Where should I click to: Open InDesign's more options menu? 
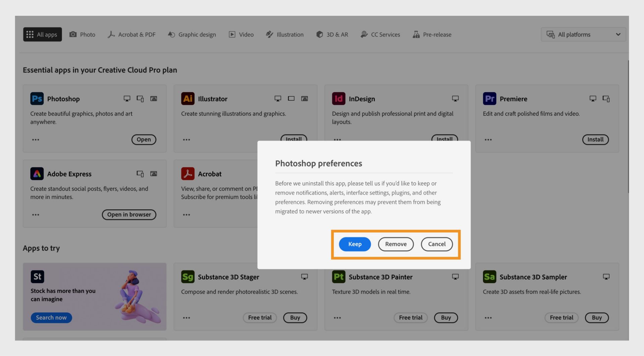coord(337,139)
